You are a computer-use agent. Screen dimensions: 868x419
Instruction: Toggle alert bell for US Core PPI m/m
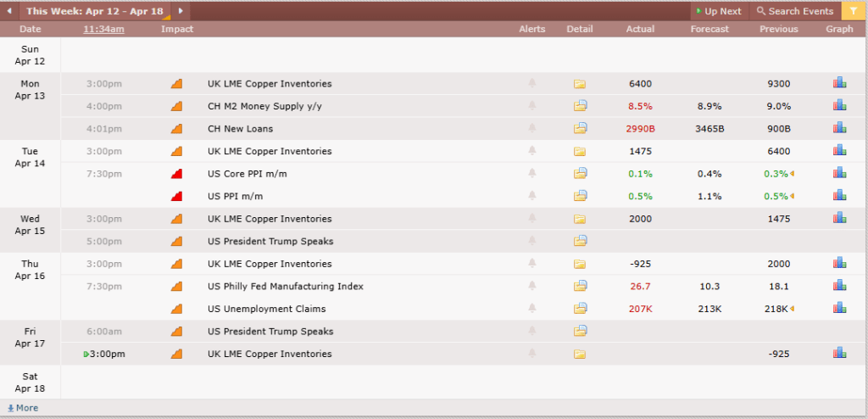532,174
